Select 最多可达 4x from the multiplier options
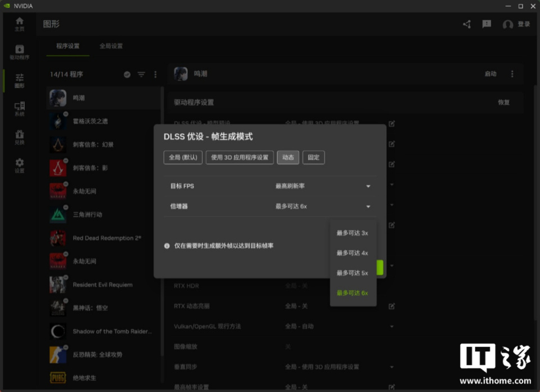The image size is (540, 392). pos(353,253)
